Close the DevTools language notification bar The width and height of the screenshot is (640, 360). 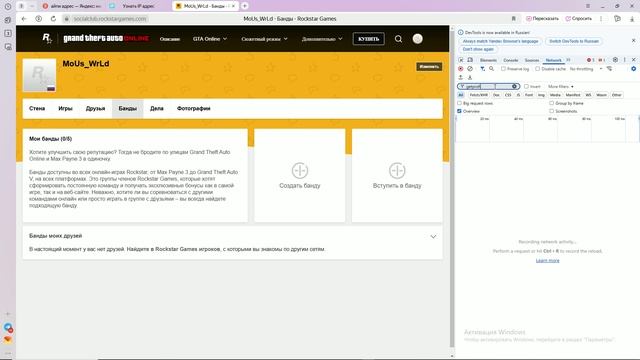click(633, 40)
